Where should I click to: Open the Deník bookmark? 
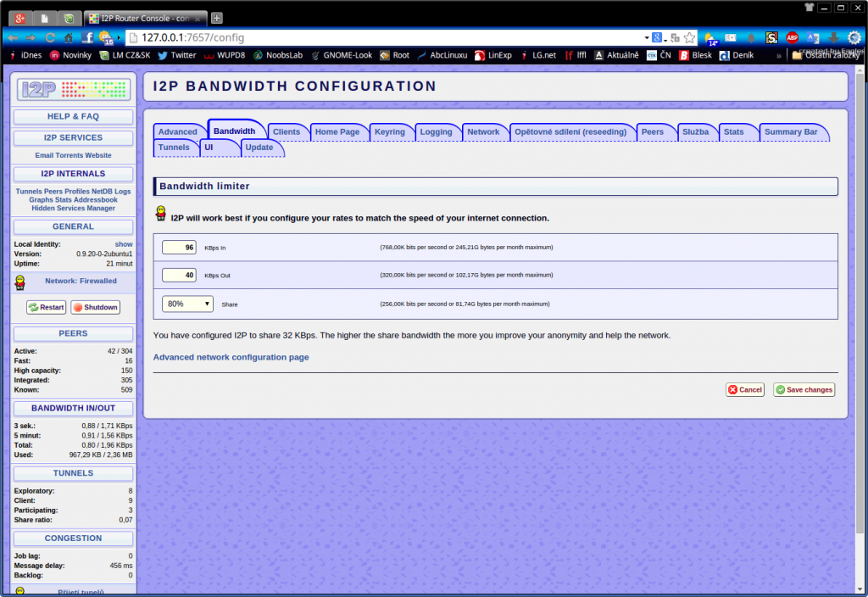[x=737, y=55]
